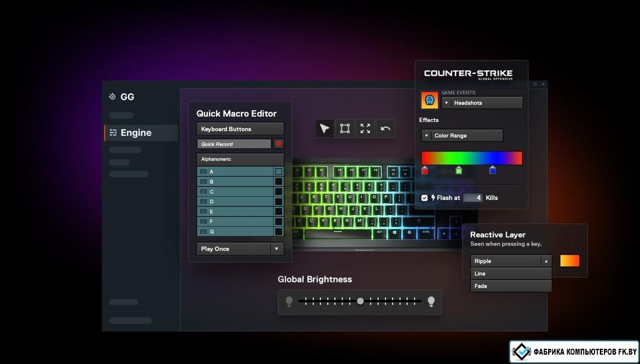
Task: Open the Engine section in sidebar
Action: [x=141, y=133]
